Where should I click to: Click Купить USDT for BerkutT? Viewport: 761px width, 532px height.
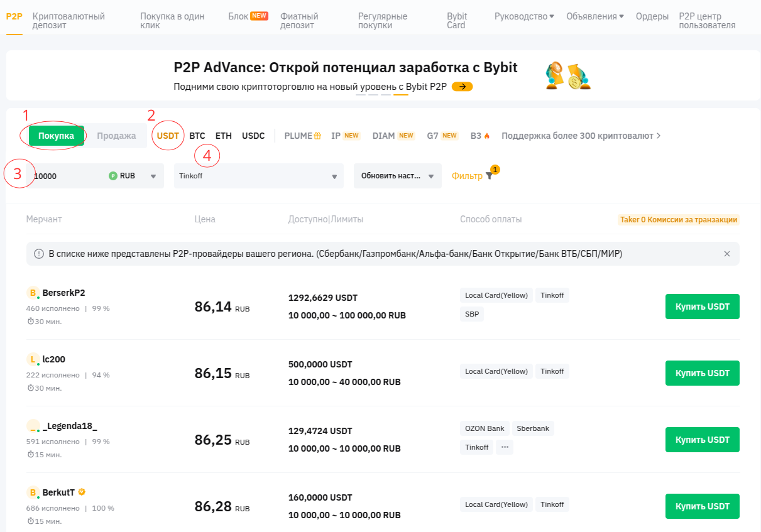tap(703, 506)
